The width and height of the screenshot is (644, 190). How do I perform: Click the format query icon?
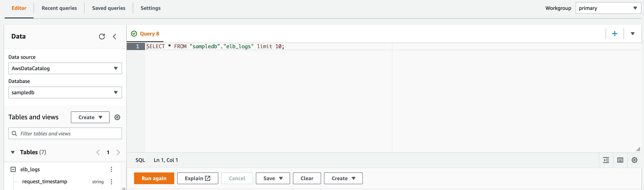tap(606, 160)
